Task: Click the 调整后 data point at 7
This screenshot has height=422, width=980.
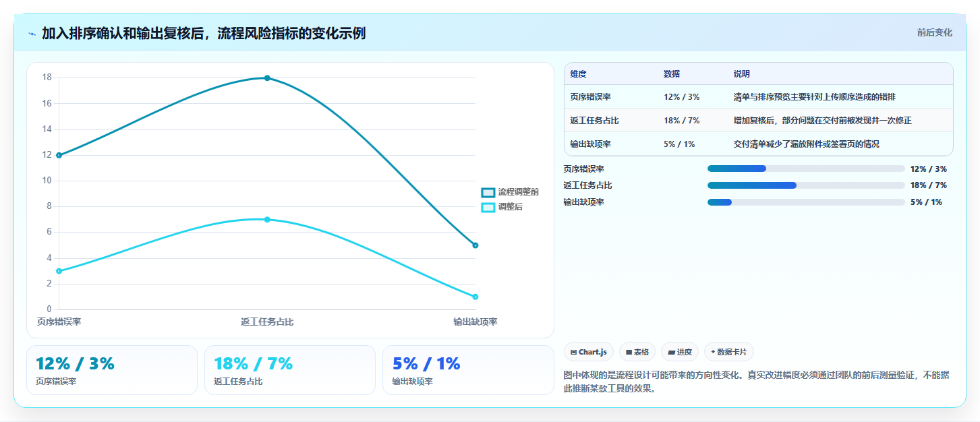Action: [x=267, y=220]
